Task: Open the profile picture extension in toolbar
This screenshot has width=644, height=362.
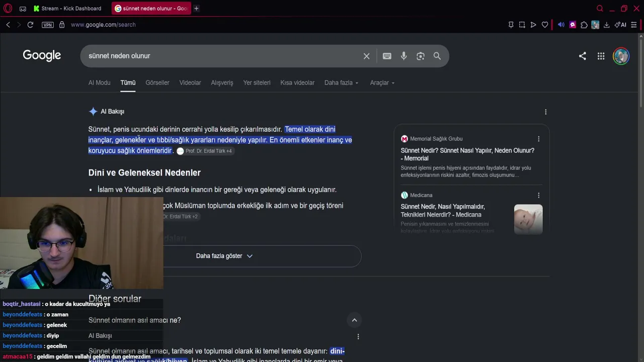Action: pos(595,25)
